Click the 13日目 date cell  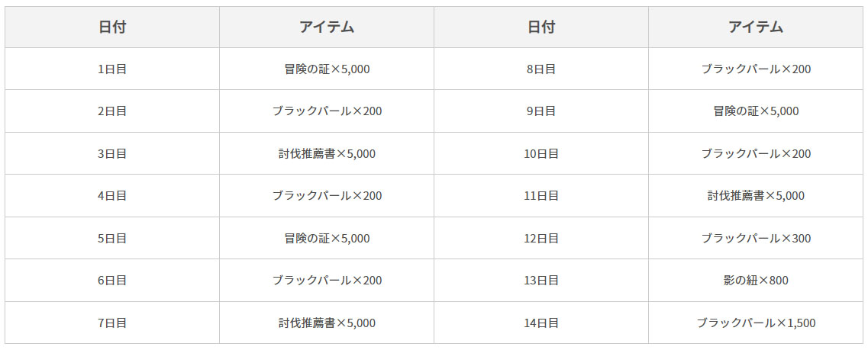(x=541, y=281)
